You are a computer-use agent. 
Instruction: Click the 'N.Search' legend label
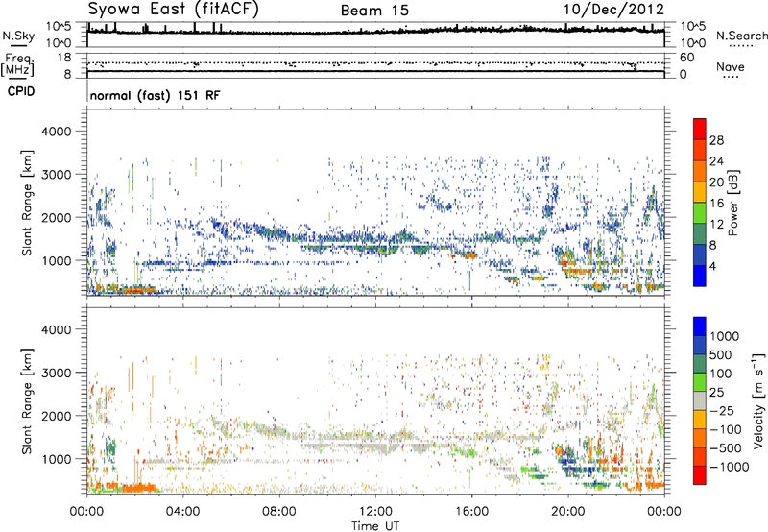tap(741, 36)
